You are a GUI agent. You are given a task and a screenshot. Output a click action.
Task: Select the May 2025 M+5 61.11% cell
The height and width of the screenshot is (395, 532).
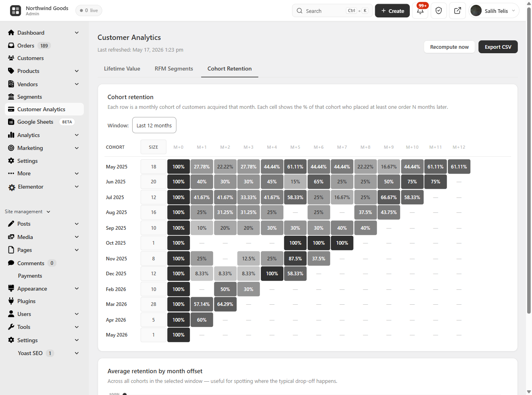click(x=295, y=166)
